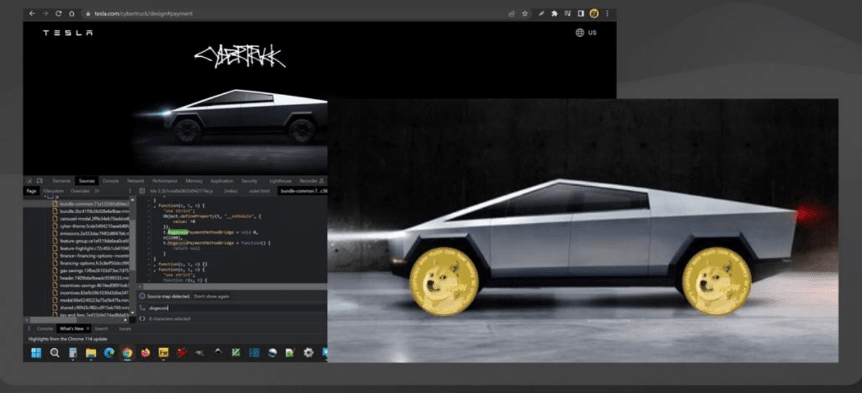Go to browser home page
Screen dimensions: 862x393
pos(71,13)
